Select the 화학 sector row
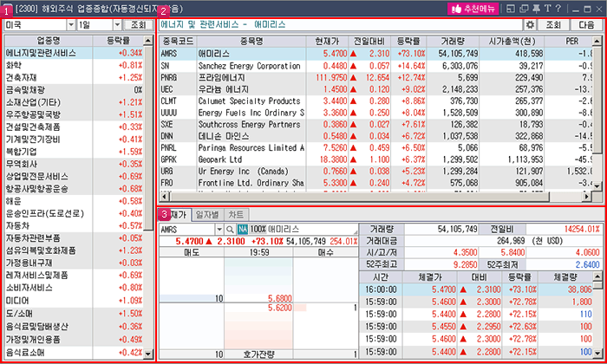The height and width of the screenshot is (364, 607). [74, 65]
